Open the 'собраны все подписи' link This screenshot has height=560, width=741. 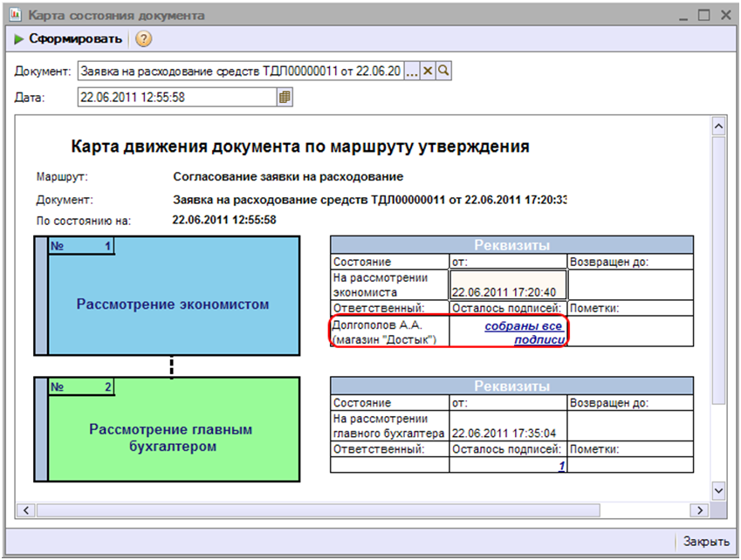pos(525,332)
